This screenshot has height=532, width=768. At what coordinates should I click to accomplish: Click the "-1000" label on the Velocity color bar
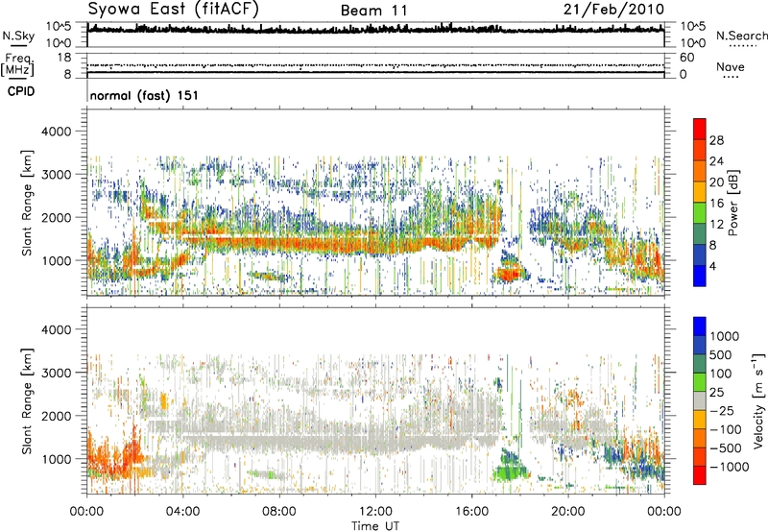point(729,467)
